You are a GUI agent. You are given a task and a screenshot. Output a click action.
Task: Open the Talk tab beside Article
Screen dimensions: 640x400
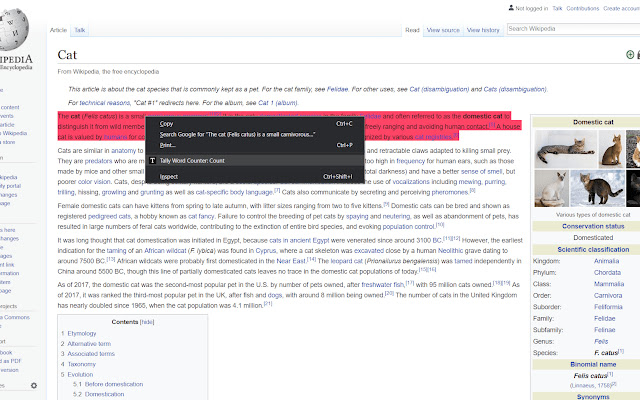pyautogui.click(x=80, y=30)
